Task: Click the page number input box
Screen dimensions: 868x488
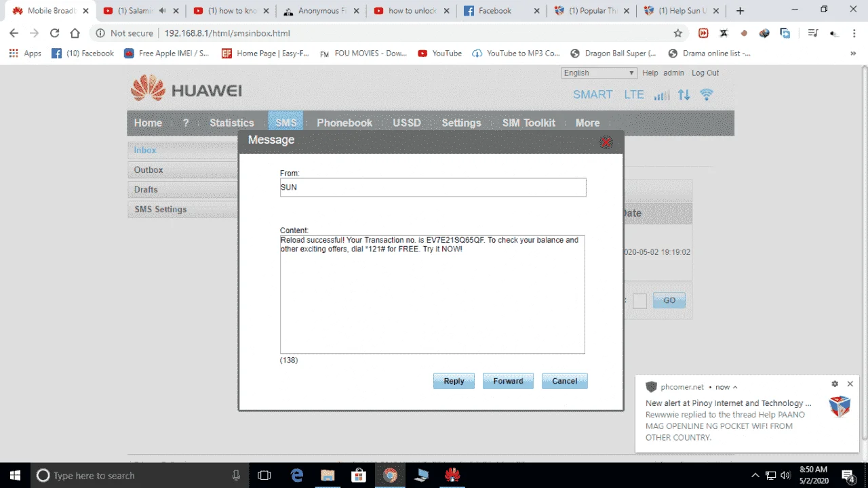Action: (x=639, y=302)
